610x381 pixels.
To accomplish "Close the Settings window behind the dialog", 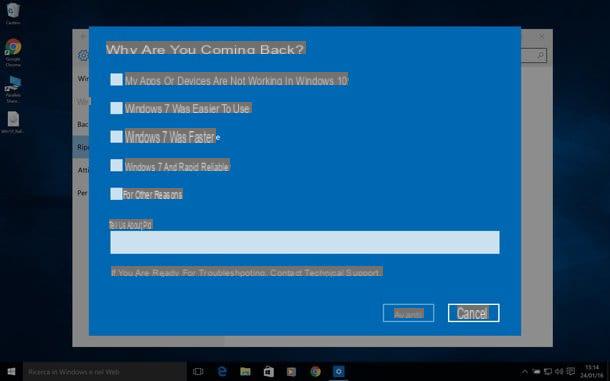I will [x=541, y=36].
